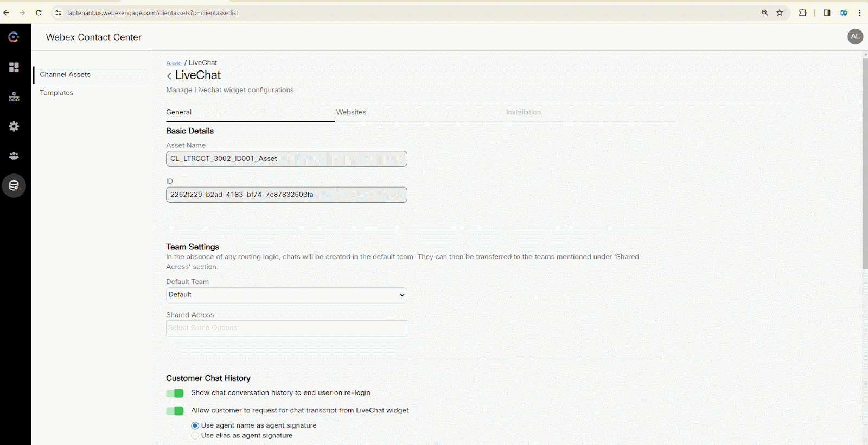
Task: Open the hierarchy tree icon in sidebar
Action: point(14,97)
